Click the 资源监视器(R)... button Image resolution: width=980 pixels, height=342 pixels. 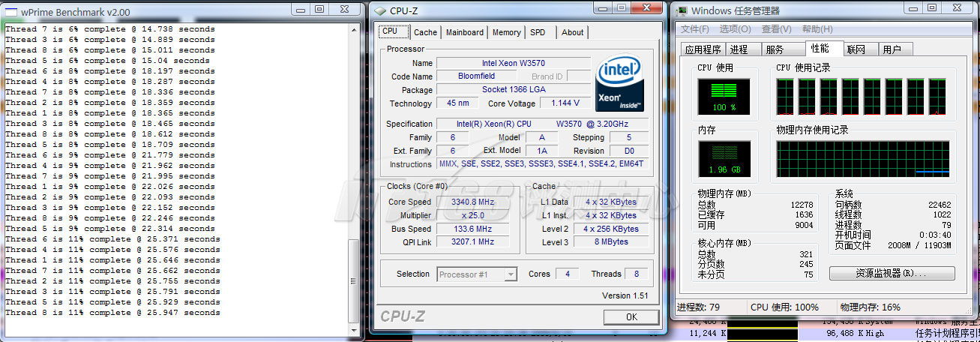click(x=892, y=274)
